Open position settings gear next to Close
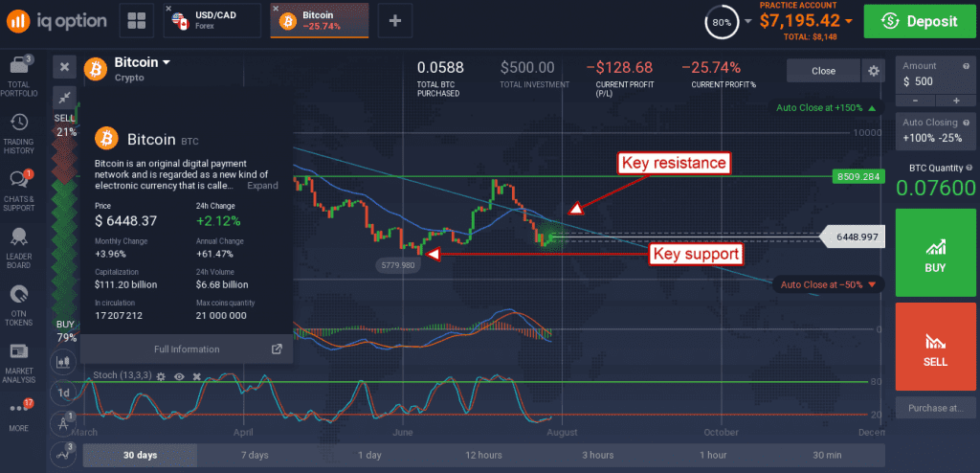The width and height of the screenshot is (980, 473). [x=873, y=71]
